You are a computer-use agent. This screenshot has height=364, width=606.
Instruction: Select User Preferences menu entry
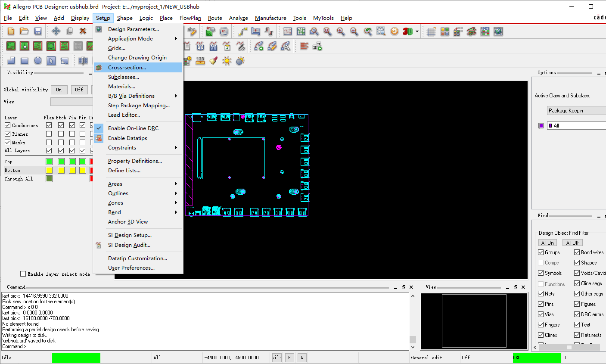pos(138,268)
